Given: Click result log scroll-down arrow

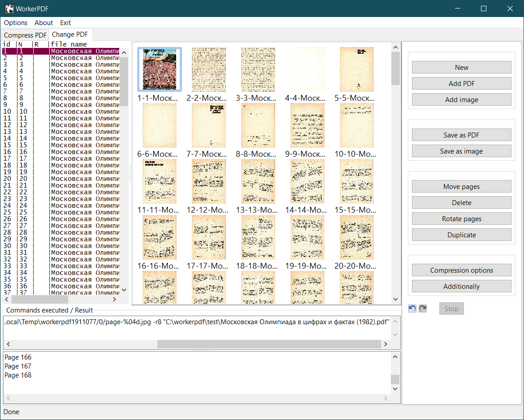Looking at the screenshot, I should click(x=395, y=389).
